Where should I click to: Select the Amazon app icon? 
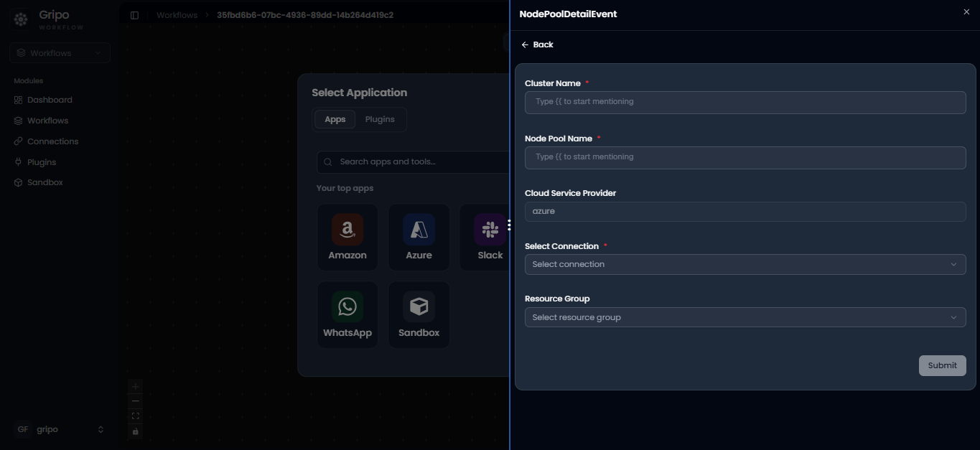coord(347,230)
